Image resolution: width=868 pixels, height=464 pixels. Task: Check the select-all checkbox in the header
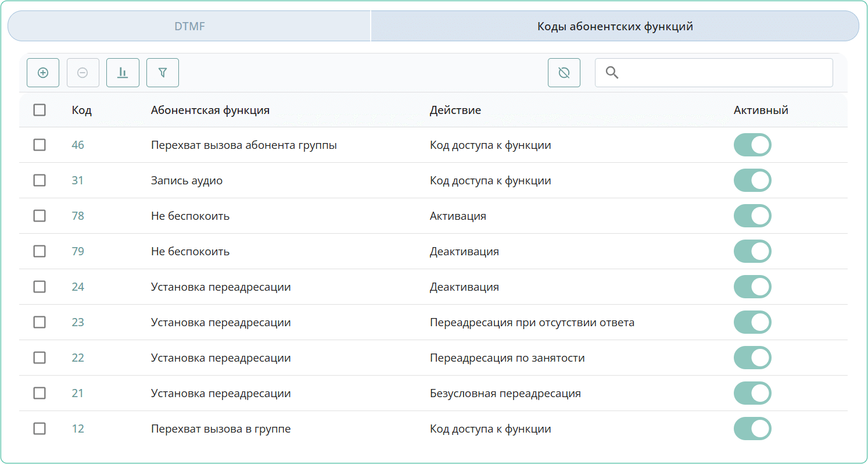[x=40, y=110]
